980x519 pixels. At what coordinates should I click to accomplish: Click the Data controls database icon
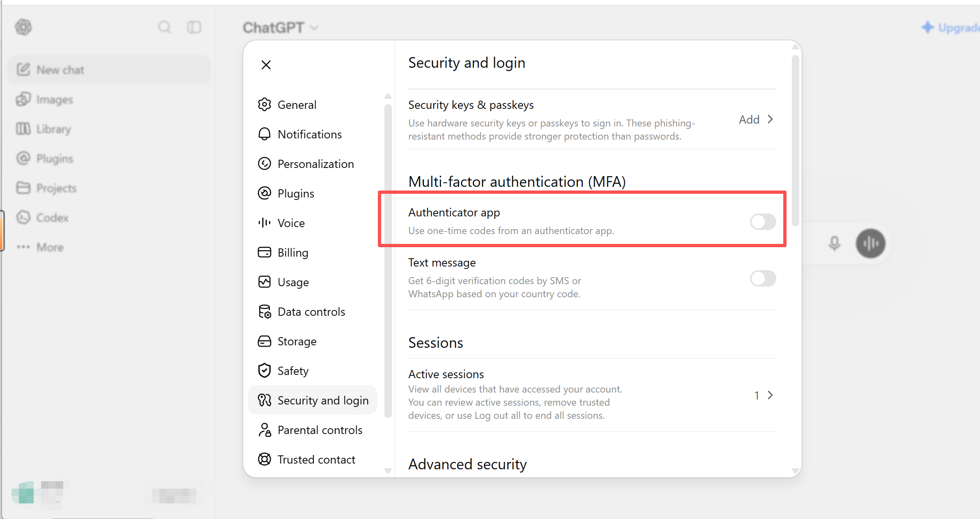(x=265, y=312)
